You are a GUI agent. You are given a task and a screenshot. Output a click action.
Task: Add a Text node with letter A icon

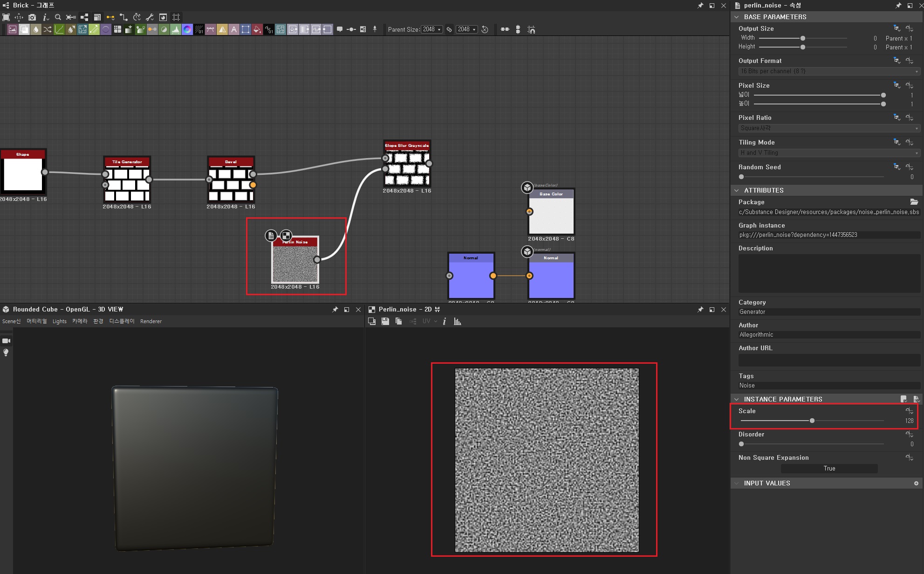[234, 29]
